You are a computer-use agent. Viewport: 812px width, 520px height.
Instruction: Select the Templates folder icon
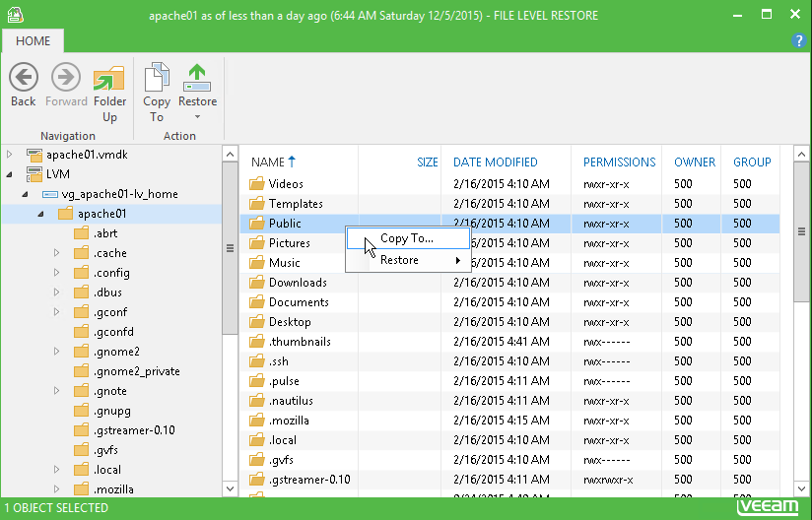point(256,203)
